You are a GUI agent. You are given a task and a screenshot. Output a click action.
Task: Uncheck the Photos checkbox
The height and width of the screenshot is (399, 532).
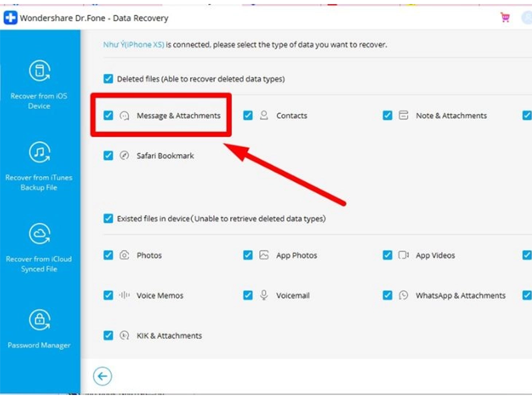pyautogui.click(x=108, y=255)
